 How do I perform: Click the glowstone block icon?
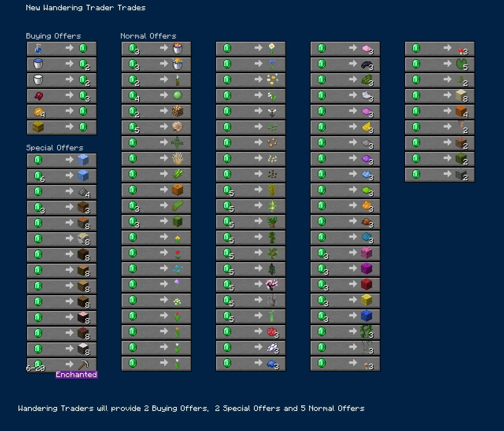coord(178,111)
